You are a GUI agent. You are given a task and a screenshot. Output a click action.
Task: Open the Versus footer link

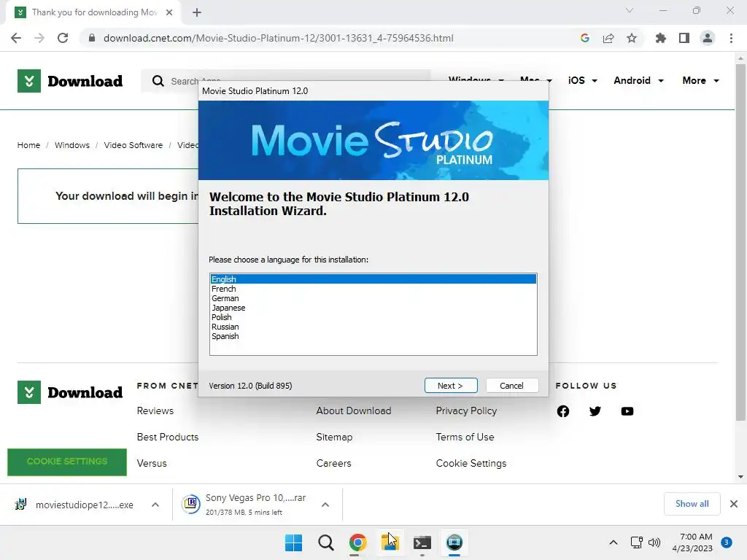tap(152, 463)
